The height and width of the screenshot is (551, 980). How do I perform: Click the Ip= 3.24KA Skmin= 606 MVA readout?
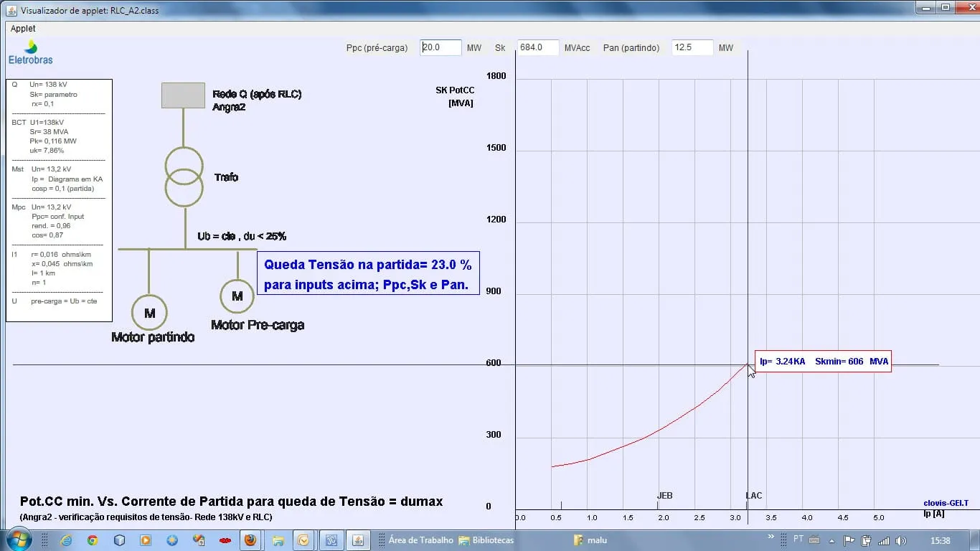pos(824,362)
